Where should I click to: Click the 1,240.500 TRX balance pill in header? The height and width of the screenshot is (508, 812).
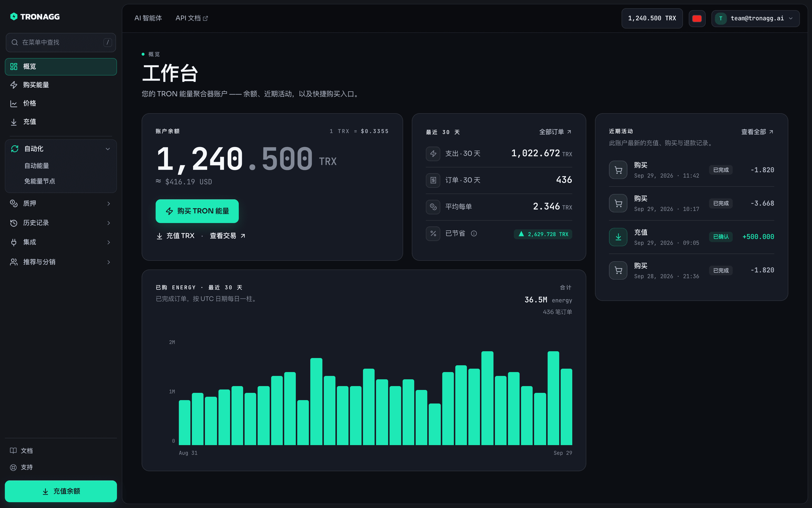[x=652, y=18]
